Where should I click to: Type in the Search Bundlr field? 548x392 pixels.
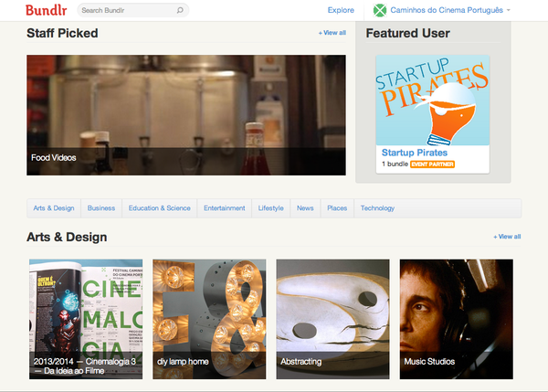(126, 11)
